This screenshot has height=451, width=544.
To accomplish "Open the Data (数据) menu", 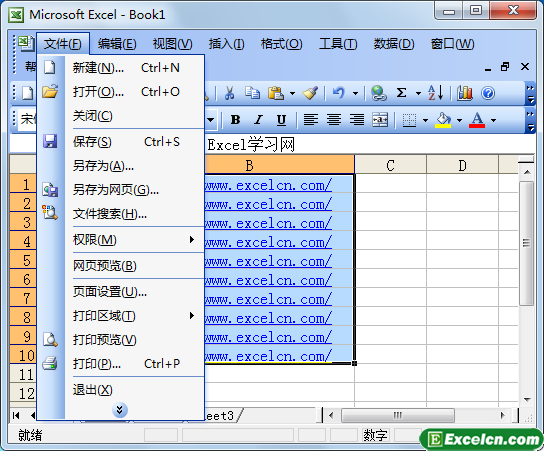I will pos(394,44).
